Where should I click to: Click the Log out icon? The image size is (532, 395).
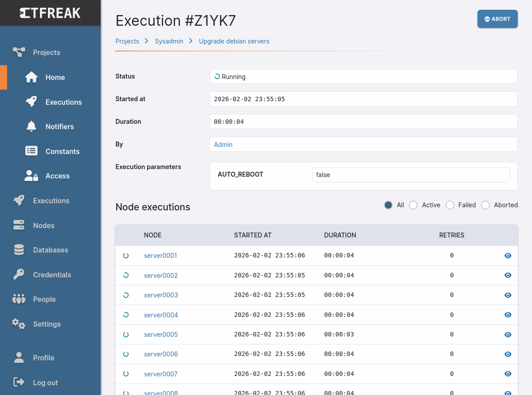point(19,382)
